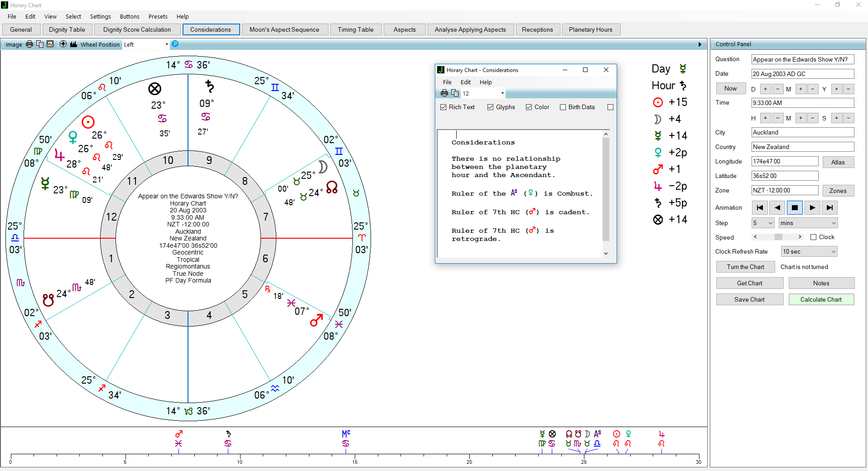
Task: Print from the Considerations window toolbar
Action: pos(444,93)
